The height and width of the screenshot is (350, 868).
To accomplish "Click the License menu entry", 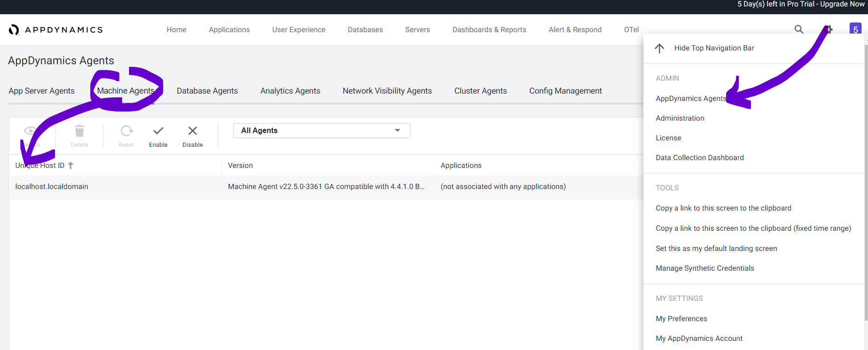I will click(668, 138).
